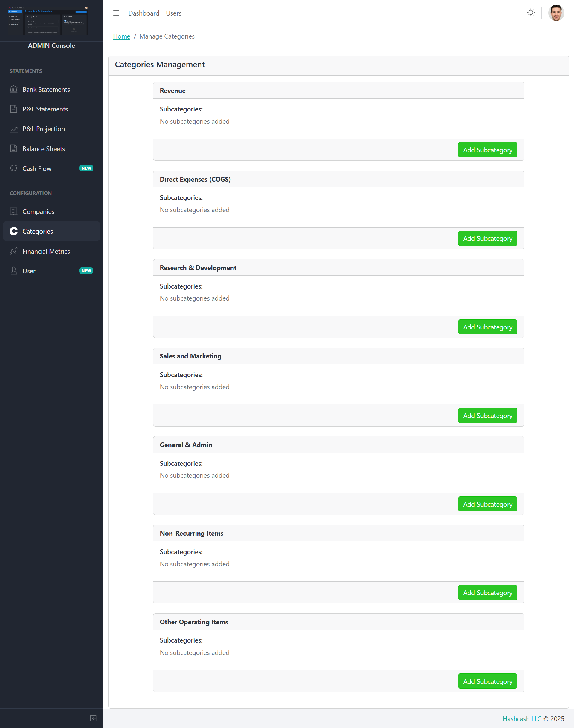Open Financial Metrics from the sidebar
Screen dimensions: 574x728
(46, 251)
